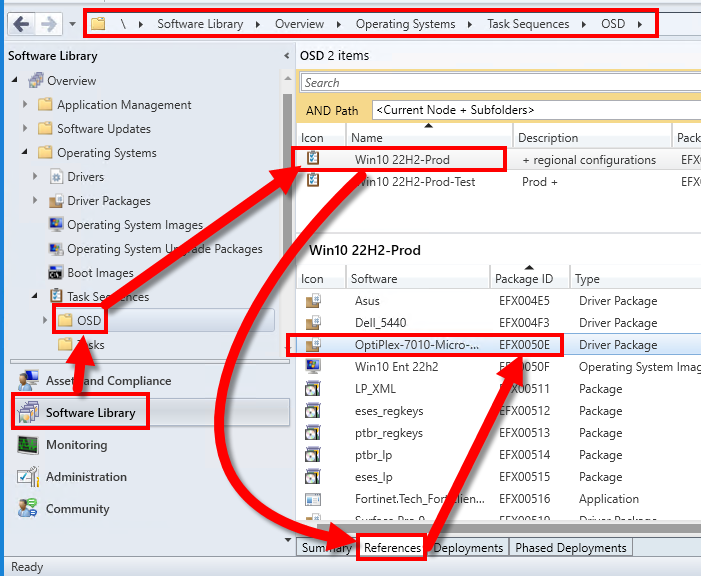Select Operating Systems in the breadcrumb path
Screen dimensions: 701x576
pos(405,24)
